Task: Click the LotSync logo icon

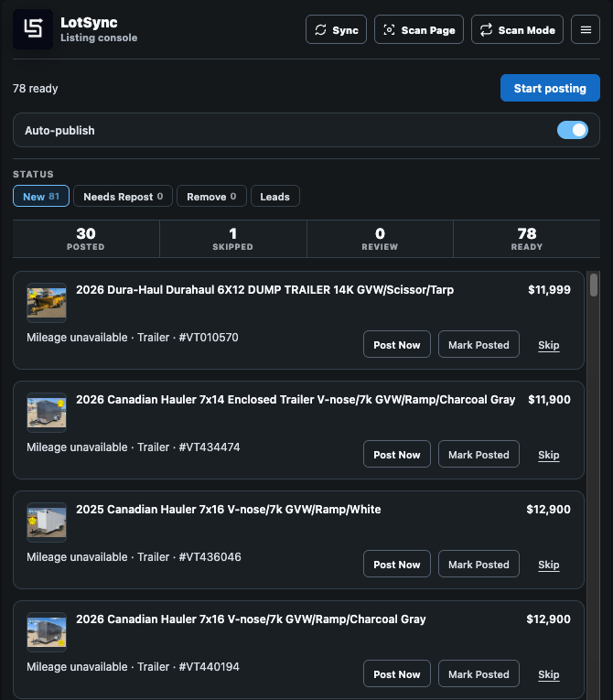Action: (33, 29)
